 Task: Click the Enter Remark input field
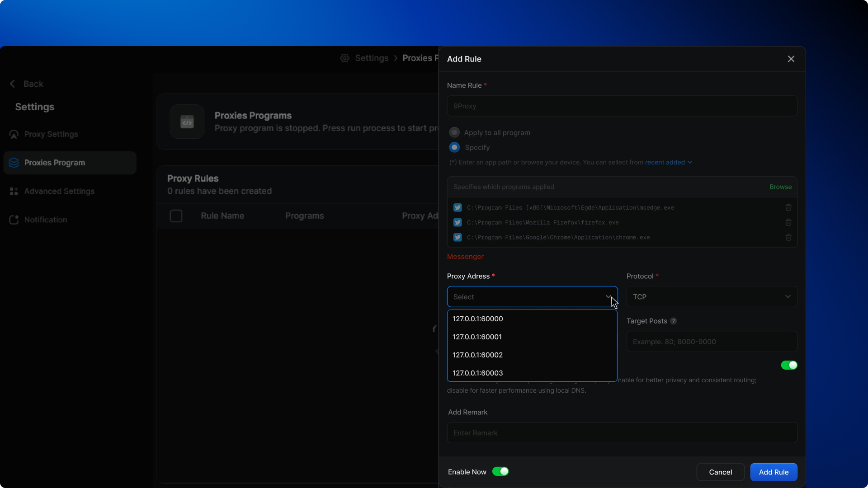tap(622, 433)
